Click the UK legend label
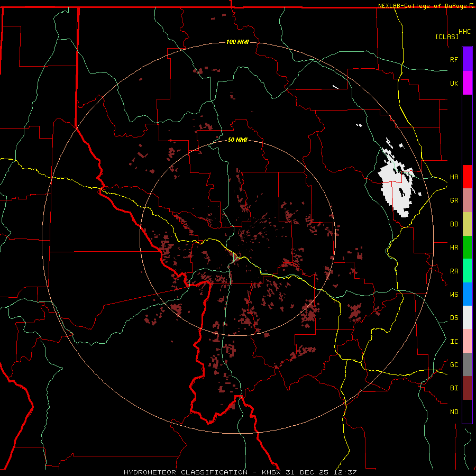476x476 pixels. 454,83
